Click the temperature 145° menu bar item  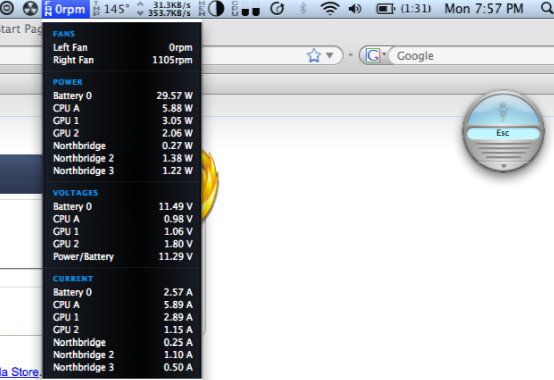[x=111, y=9]
